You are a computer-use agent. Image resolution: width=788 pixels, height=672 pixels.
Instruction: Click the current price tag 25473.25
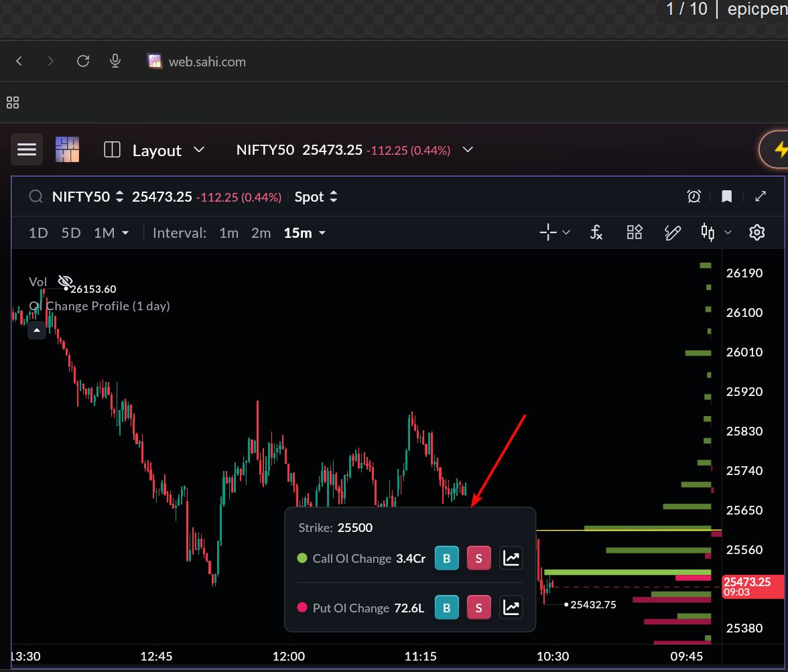[752, 586]
